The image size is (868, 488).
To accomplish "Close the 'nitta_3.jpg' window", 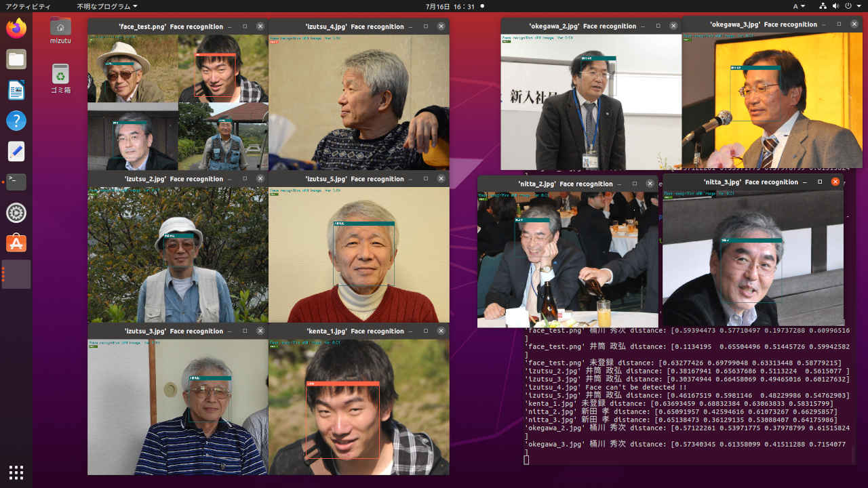I will pyautogui.click(x=835, y=182).
